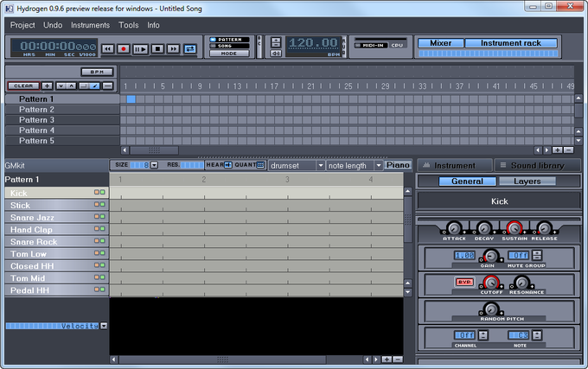The height and width of the screenshot is (369, 588).
Task: Activate the select mode icon in song editor
Action: pyautogui.click(x=84, y=86)
